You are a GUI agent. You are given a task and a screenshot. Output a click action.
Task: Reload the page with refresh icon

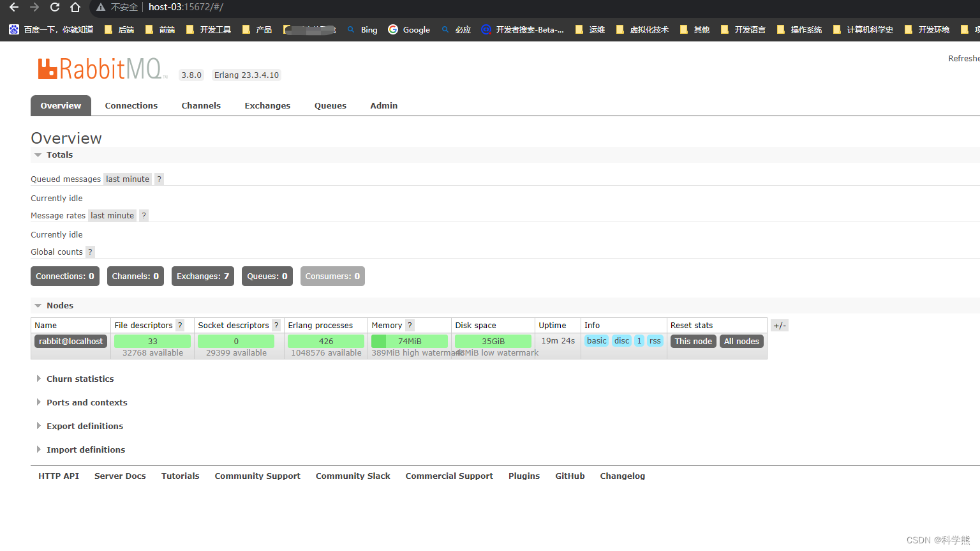pos(55,7)
